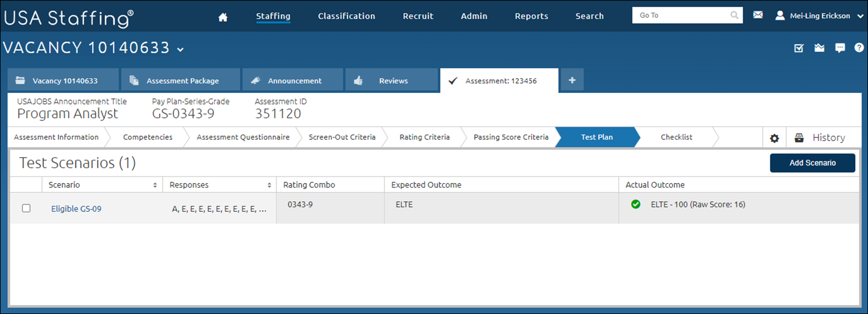
Task: Switch to Reviews tab
Action: 391,80
